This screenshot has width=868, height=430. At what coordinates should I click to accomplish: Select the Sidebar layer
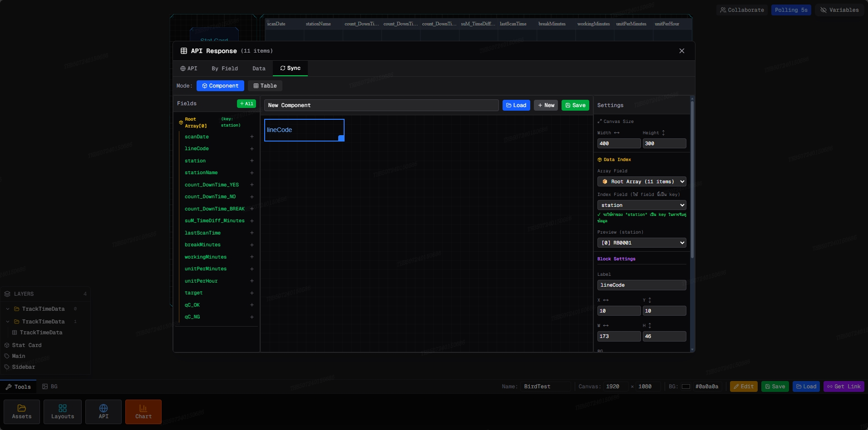[x=24, y=367]
